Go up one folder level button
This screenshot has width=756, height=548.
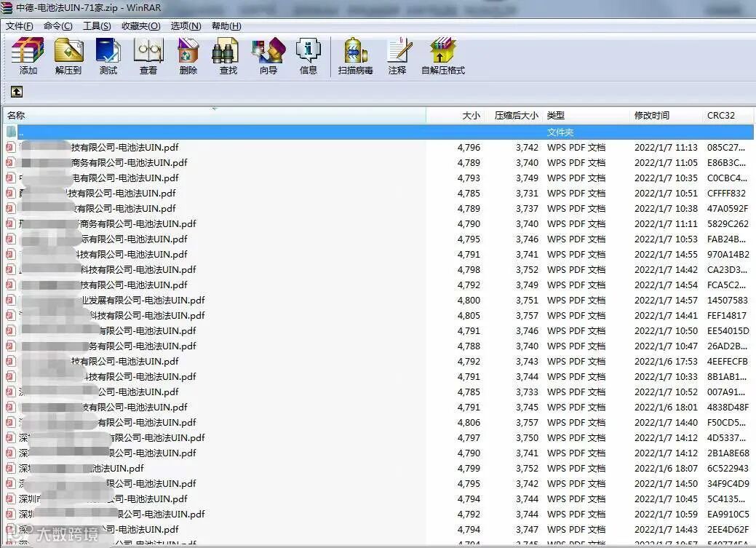point(17,91)
